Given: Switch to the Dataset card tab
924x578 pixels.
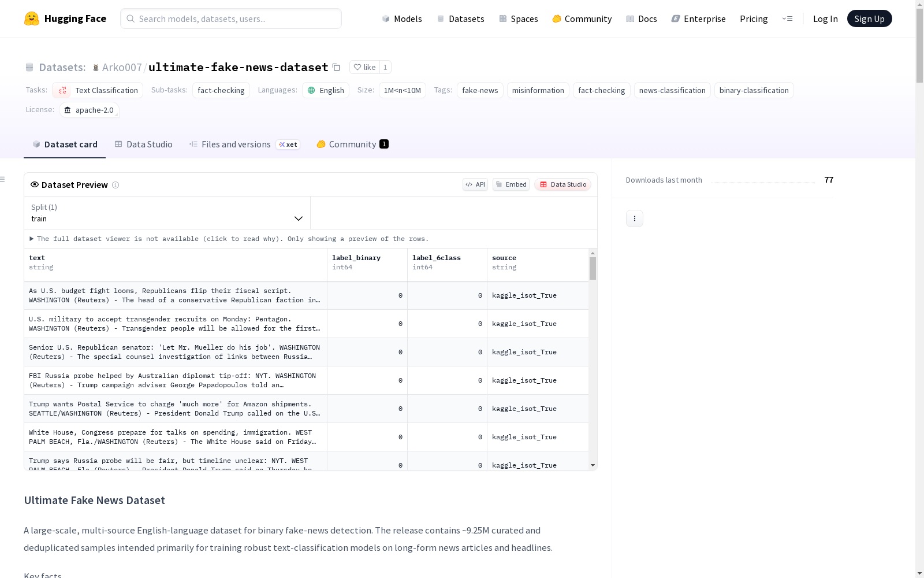Looking at the screenshot, I should [65, 144].
